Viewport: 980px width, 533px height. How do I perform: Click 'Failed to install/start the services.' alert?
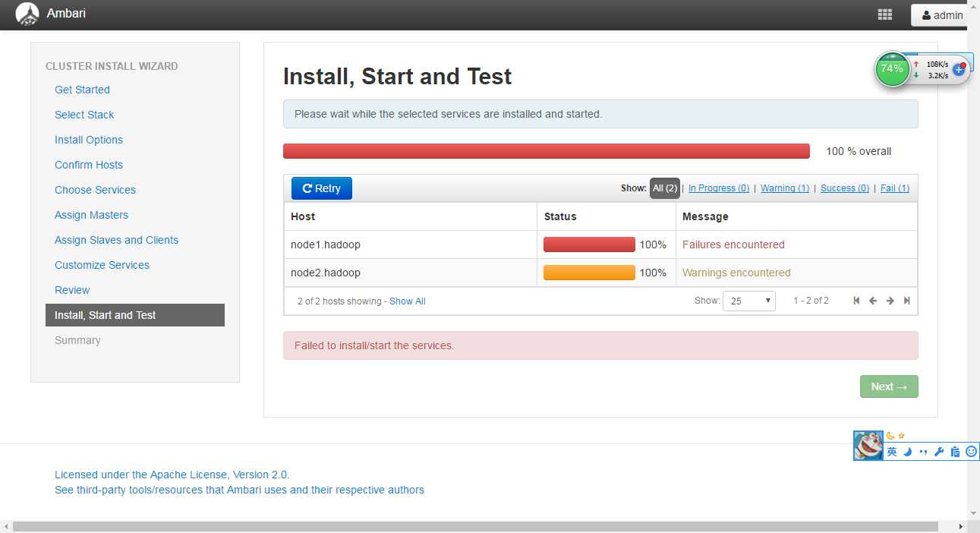600,345
